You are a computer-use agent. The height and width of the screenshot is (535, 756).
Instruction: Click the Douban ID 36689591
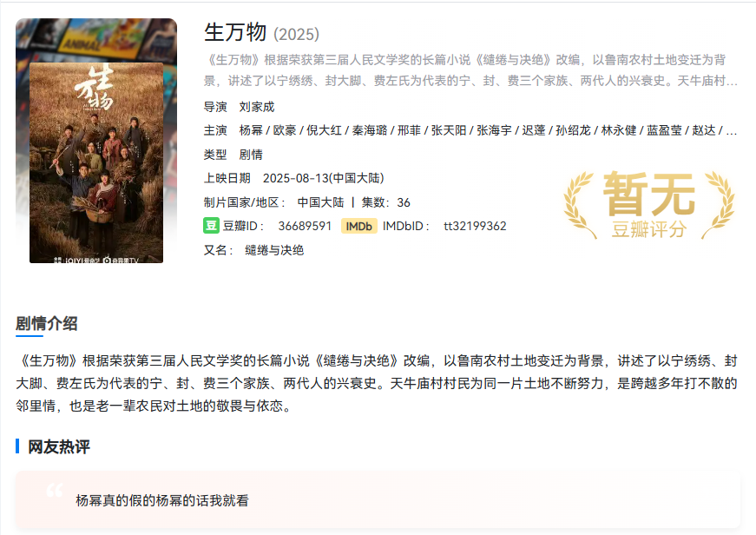[x=305, y=227]
